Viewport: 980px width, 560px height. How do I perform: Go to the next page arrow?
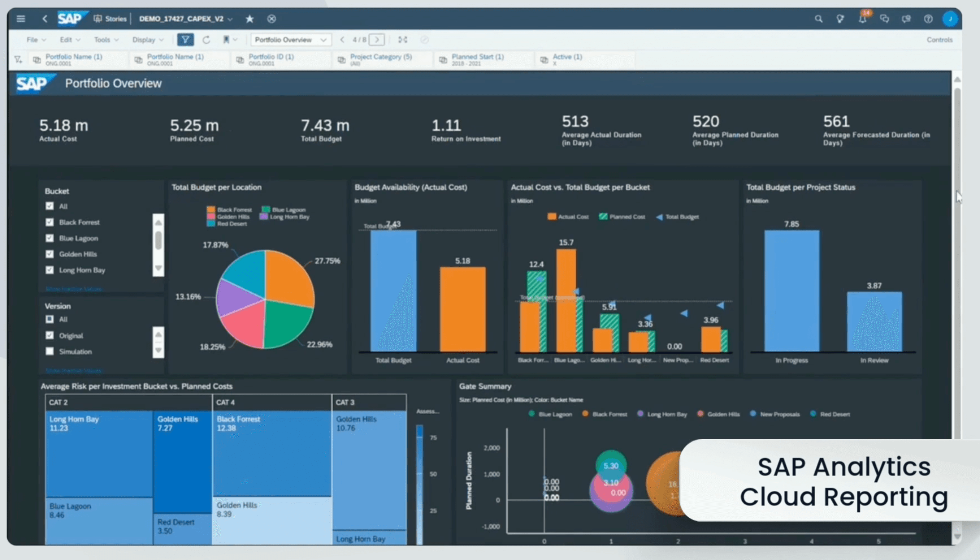pos(377,40)
